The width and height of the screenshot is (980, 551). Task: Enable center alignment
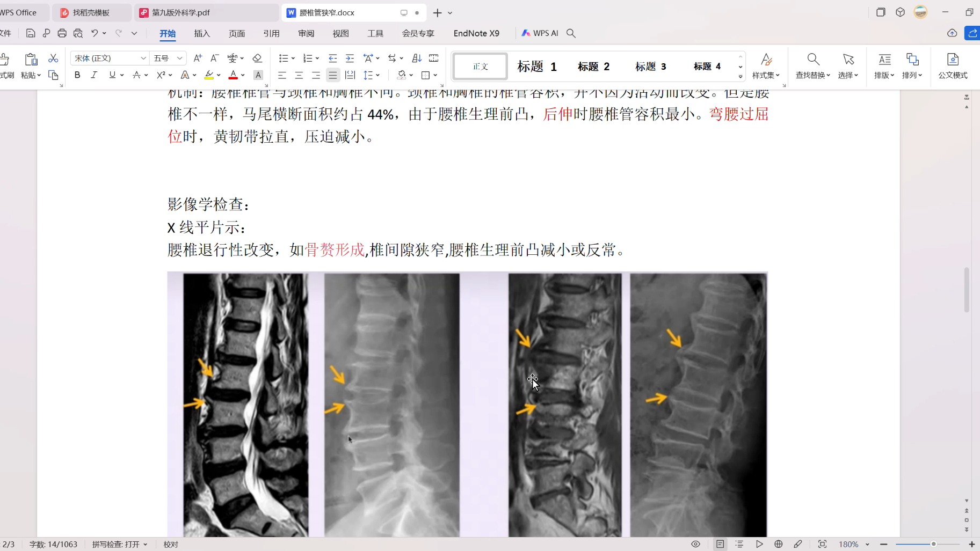point(299,75)
